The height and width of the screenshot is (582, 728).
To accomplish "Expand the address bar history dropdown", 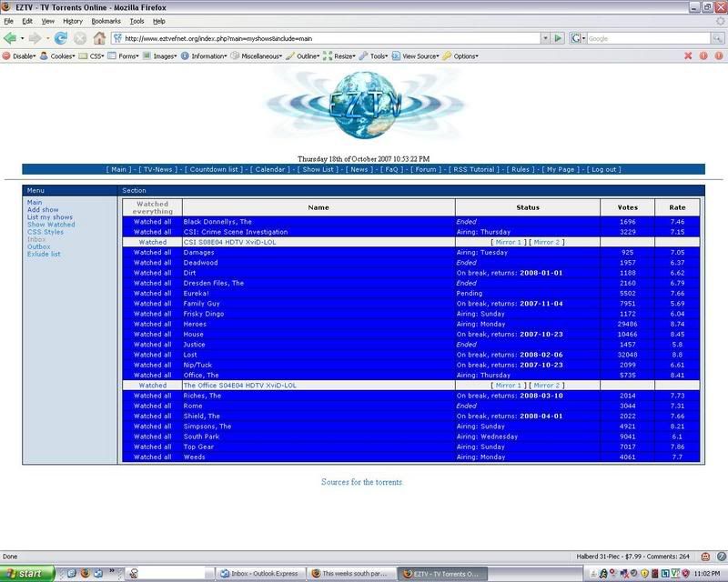I will point(545,38).
